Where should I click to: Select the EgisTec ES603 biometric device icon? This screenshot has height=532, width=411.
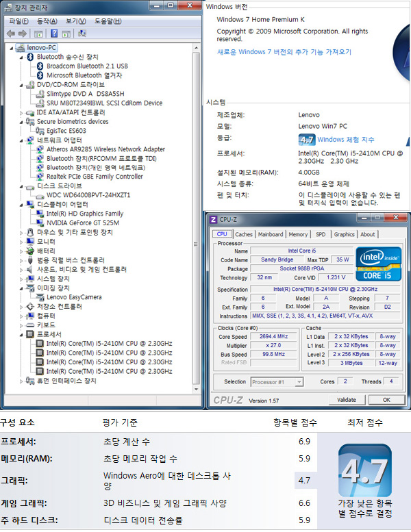tap(40, 131)
